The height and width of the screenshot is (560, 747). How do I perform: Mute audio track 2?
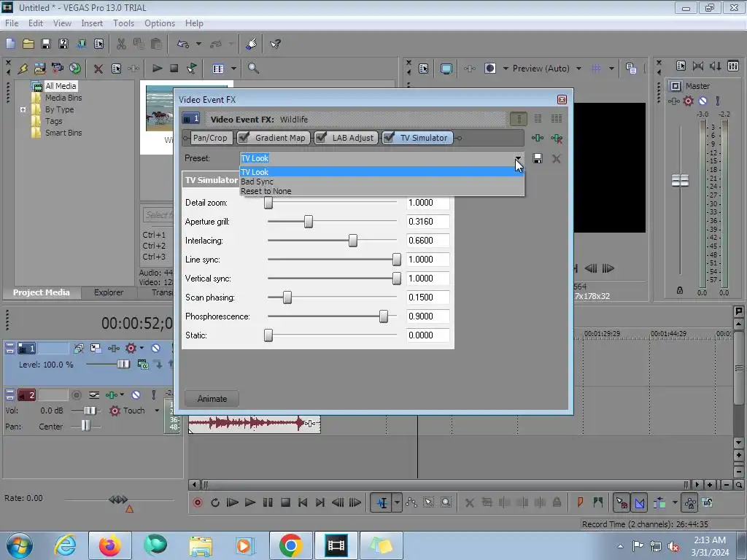pos(136,394)
